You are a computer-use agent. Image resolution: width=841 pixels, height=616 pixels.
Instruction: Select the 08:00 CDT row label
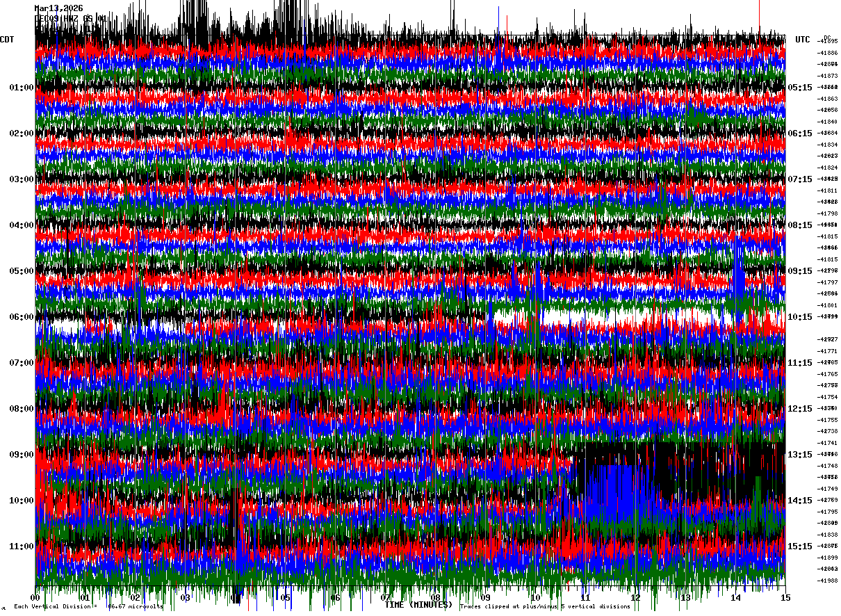(x=21, y=409)
